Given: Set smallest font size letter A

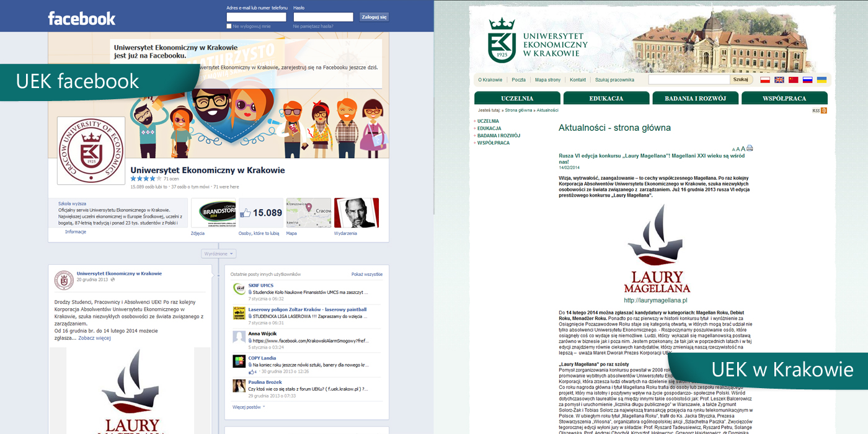Looking at the screenshot, I should point(733,149).
